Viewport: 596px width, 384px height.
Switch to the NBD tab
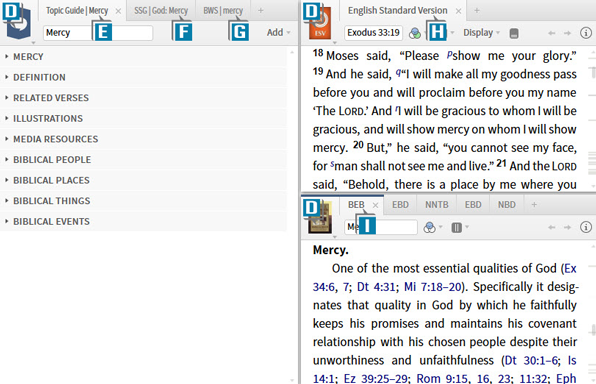[507, 205]
